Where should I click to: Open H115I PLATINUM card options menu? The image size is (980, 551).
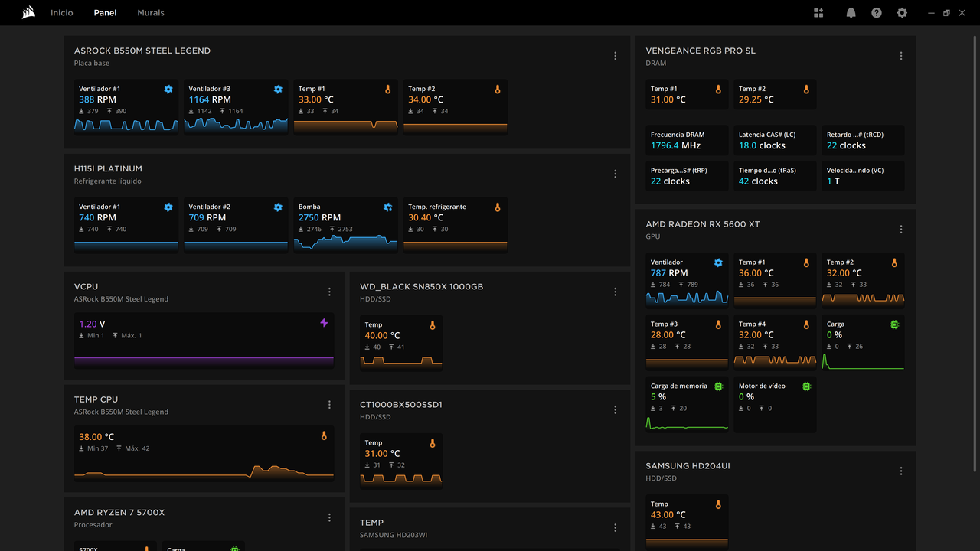[x=616, y=174]
